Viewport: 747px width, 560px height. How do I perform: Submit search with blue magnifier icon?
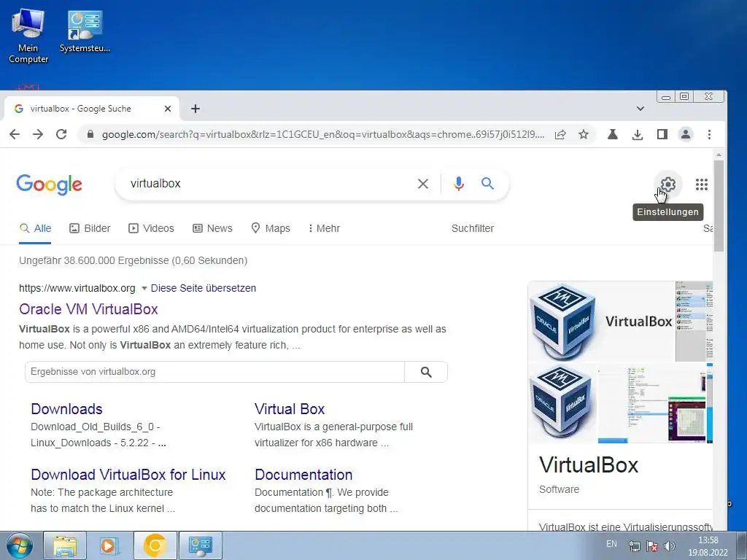(x=487, y=183)
